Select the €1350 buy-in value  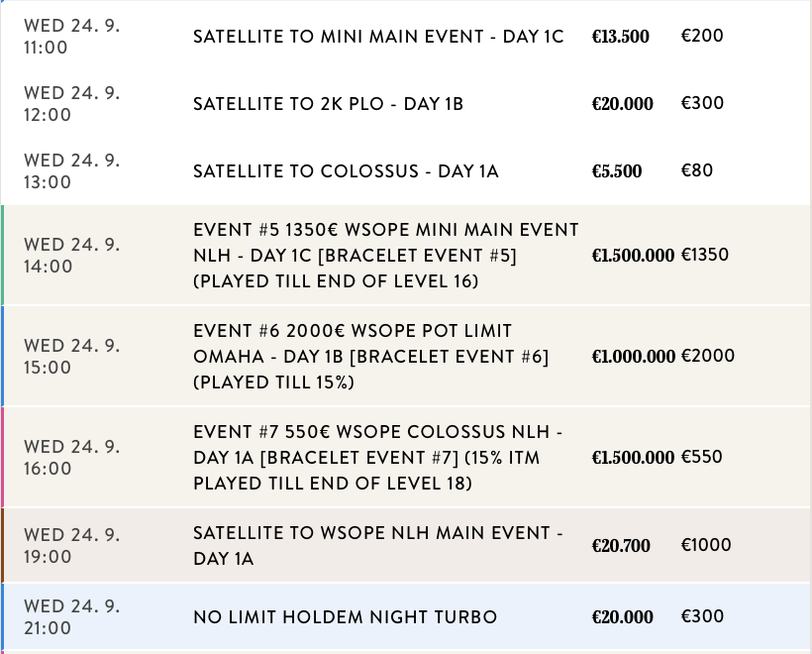click(705, 256)
